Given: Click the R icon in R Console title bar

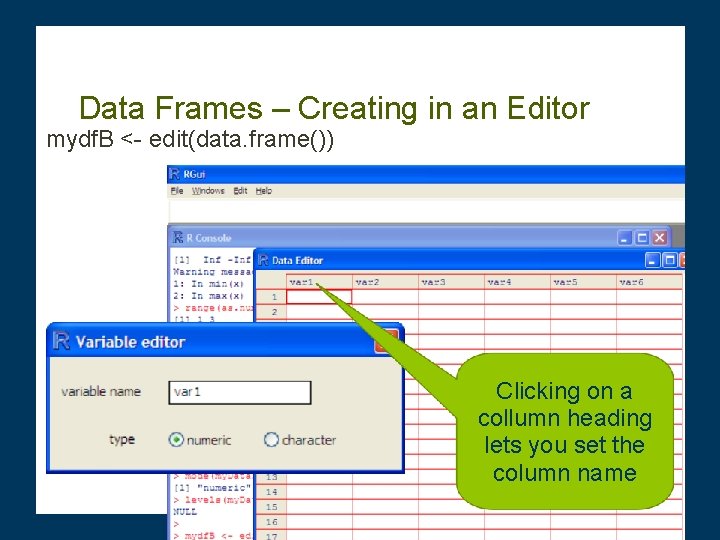Looking at the screenshot, I should pos(178,237).
